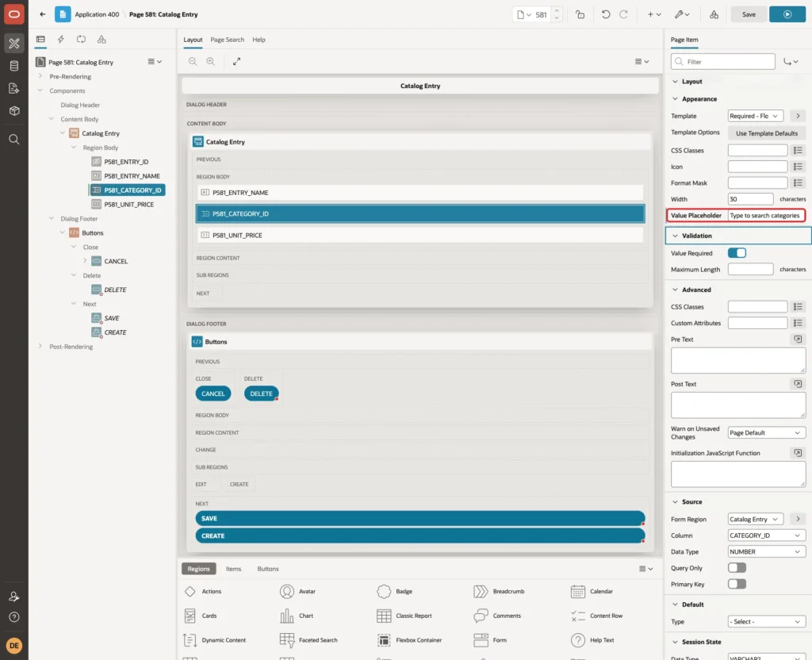The height and width of the screenshot is (660, 812).
Task: Select P581_UNIT_PRICE in the tree
Action: tap(128, 204)
